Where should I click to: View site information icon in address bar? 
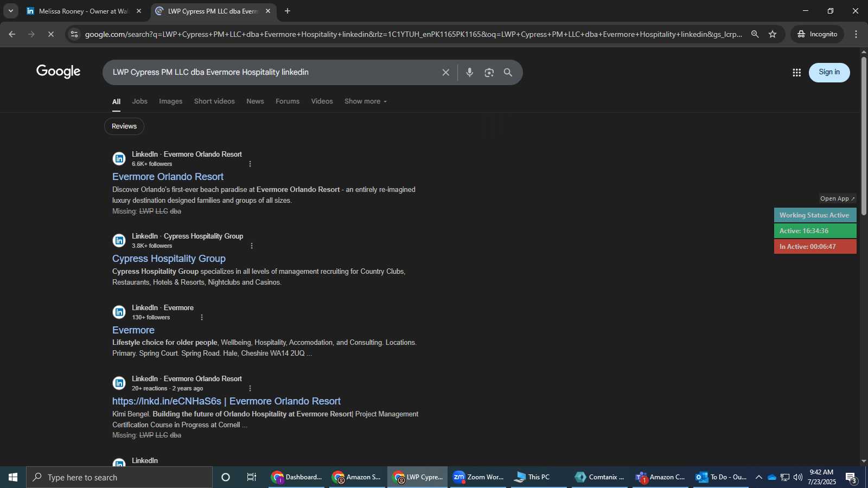(74, 34)
